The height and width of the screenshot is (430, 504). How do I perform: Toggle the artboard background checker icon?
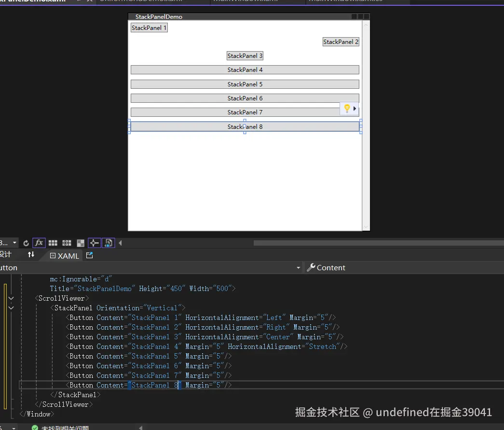[81, 243]
